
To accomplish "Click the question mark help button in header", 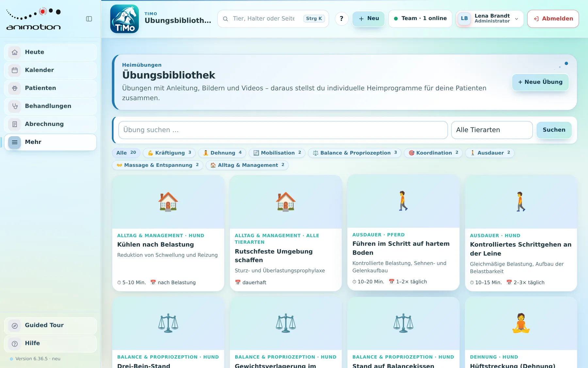I will pyautogui.click(x=341, y=19).
